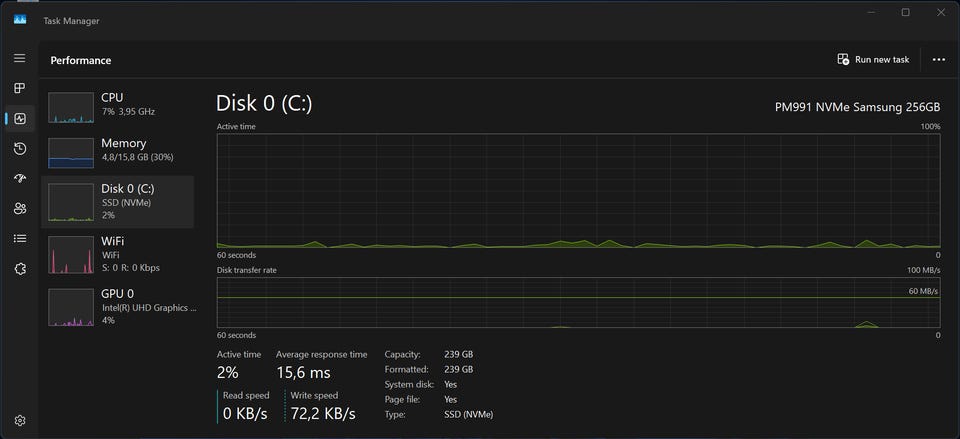Click the Task Manager title bar icon
Viewport: 960px width, 439px height.
click(x=19, y=20)
